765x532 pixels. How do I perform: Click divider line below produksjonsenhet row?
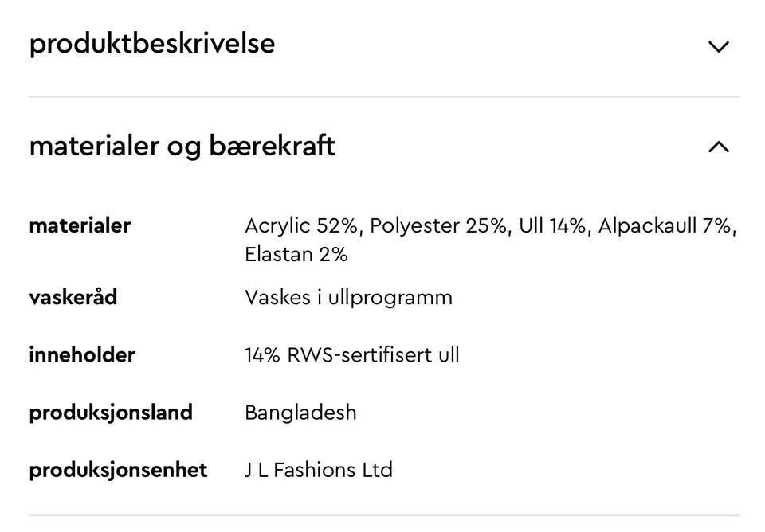(384, 515)
